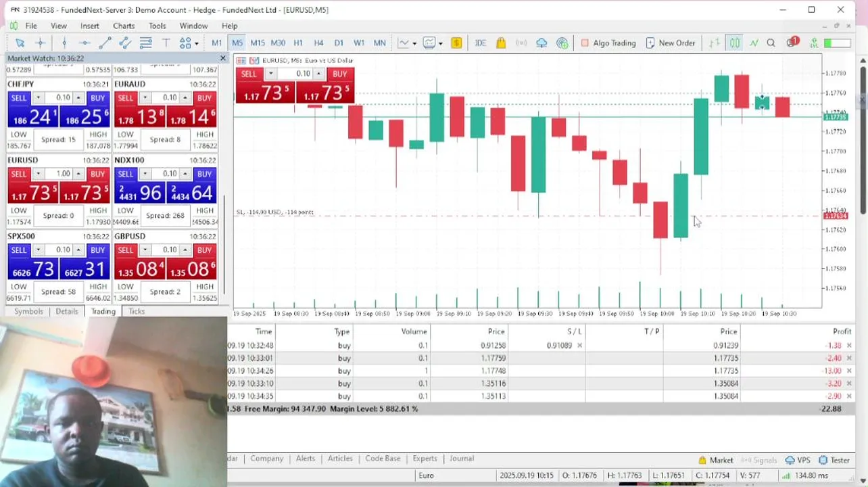The height and width of the screenshot is (487, 868).
Task: Open the Help menu
Action: coord(230,26)
